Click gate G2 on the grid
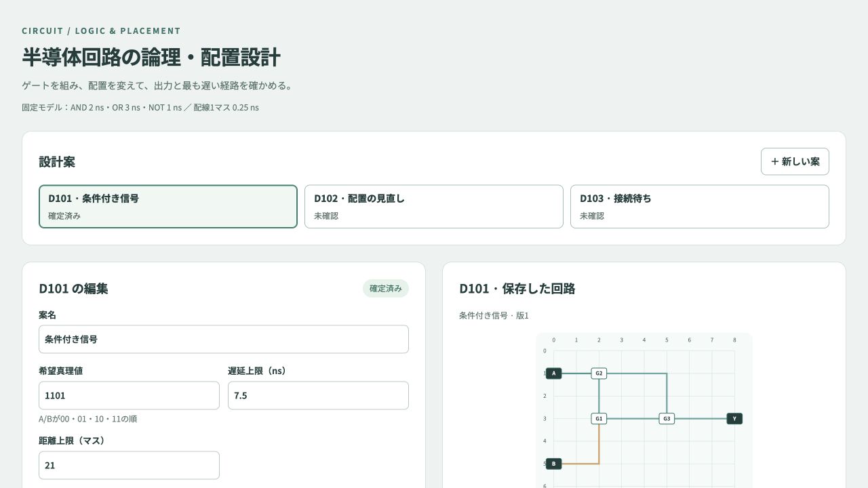Screen dimensions: 868x488 click(599, 373)
